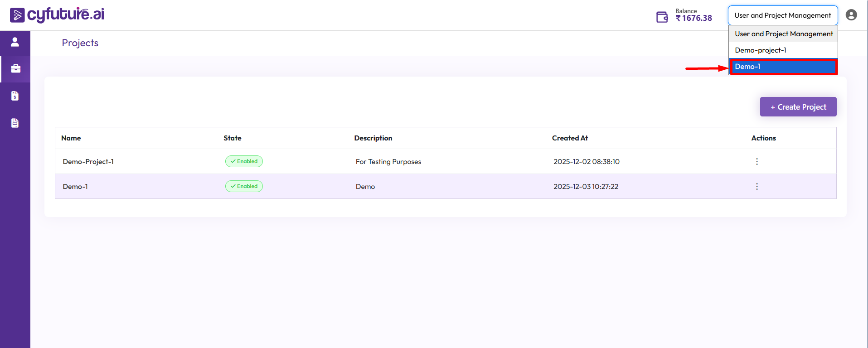Viewport: 868px width, 348px height.
Task: Click the Created At column header
Action: 570,138
